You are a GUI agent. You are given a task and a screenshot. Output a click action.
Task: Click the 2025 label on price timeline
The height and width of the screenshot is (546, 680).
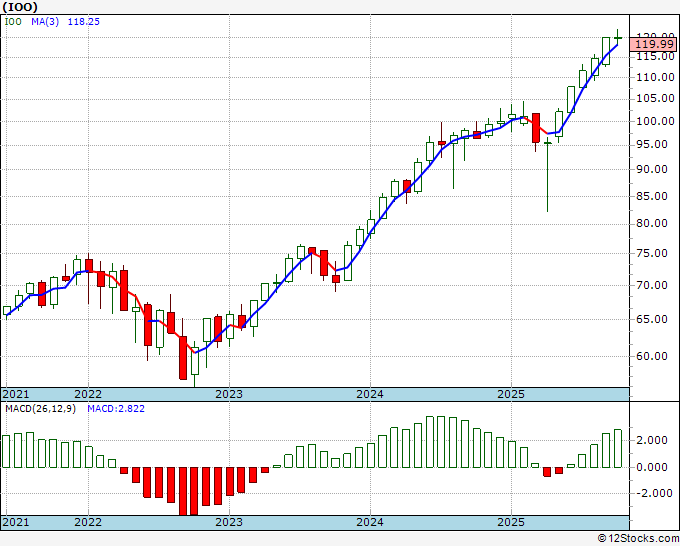coord(511,394)
